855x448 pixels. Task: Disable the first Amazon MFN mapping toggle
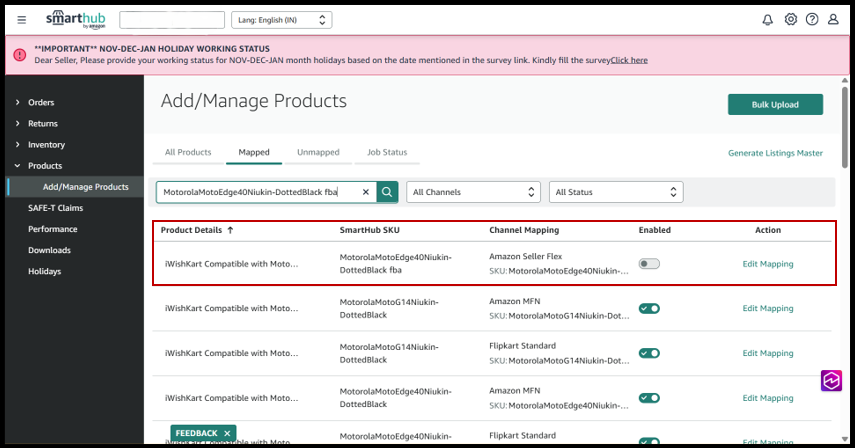point(649,309)
